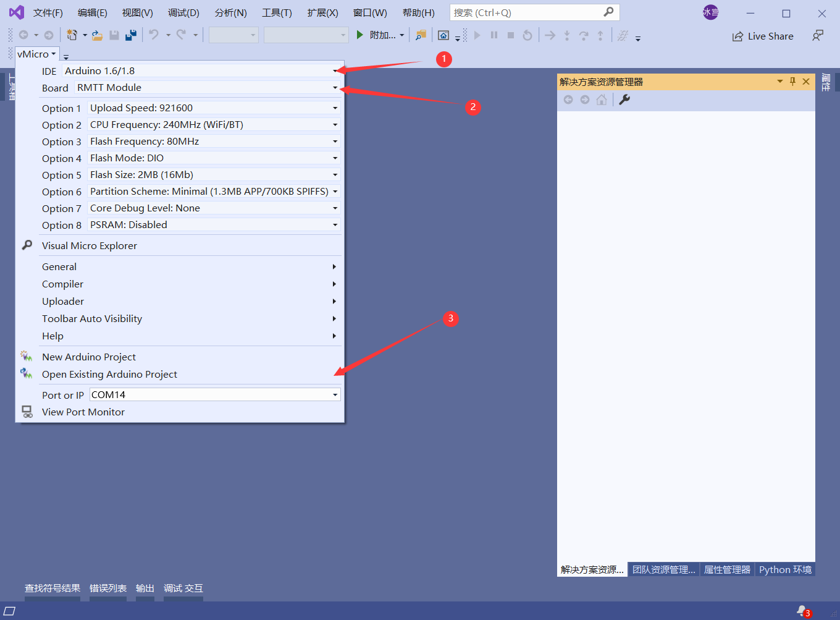The image size is (840, 620).
Task: Open the 调试(D) menu
Action: pyautogui.click(x=184, y=12)
